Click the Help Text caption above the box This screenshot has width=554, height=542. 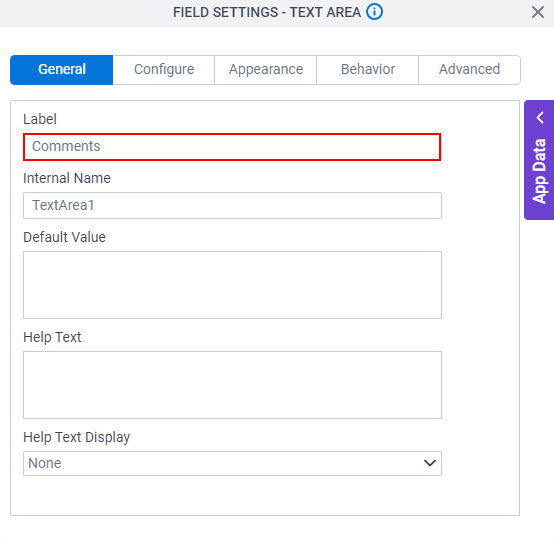click(52, 337)
